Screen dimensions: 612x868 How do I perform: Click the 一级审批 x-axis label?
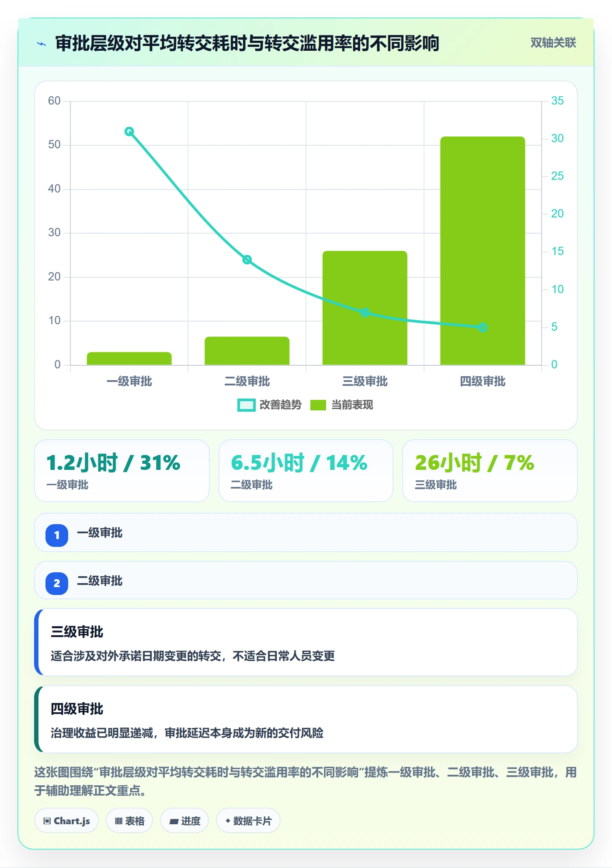(x=129, y=381)
